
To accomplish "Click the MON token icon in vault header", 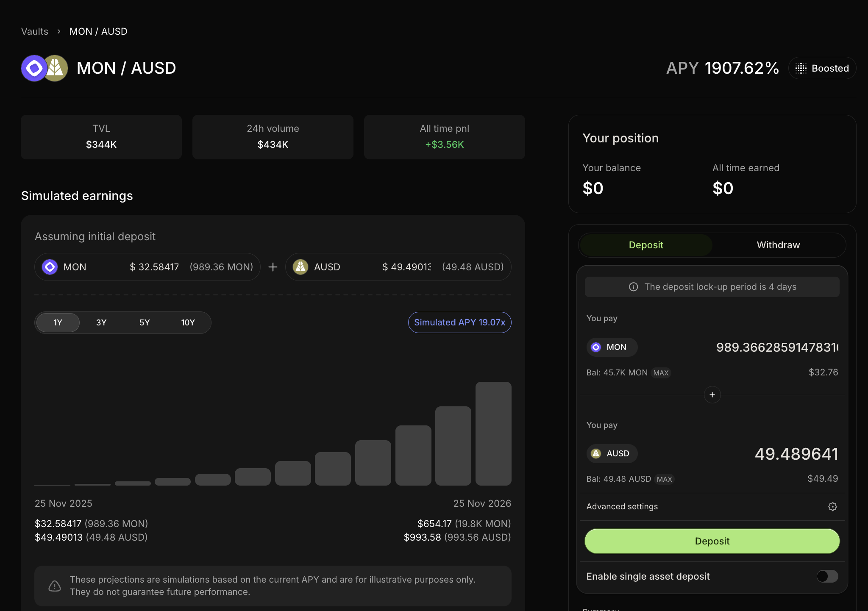I will click(34, 68).
